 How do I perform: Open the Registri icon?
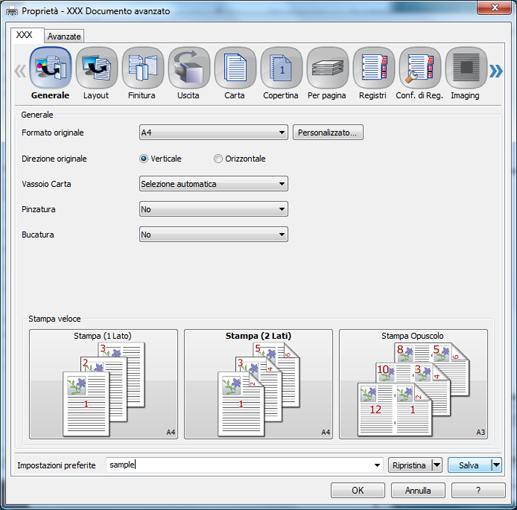click(x=374, y=68)
